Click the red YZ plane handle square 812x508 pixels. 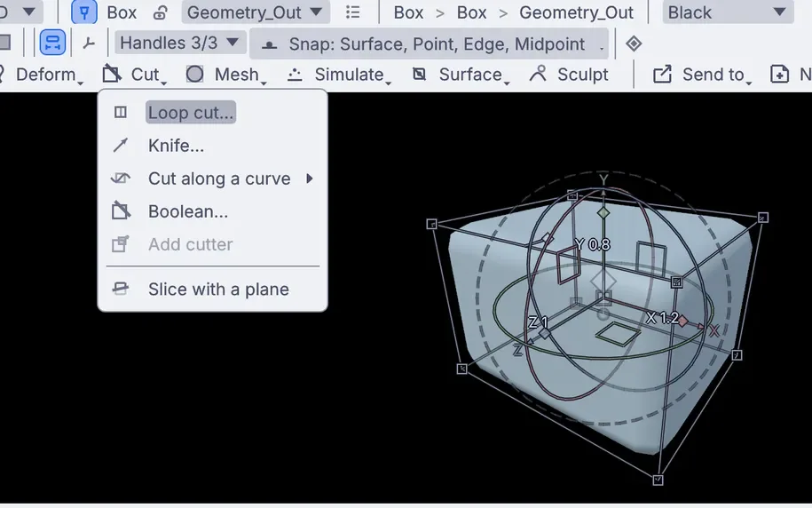[x=568, y=265]
